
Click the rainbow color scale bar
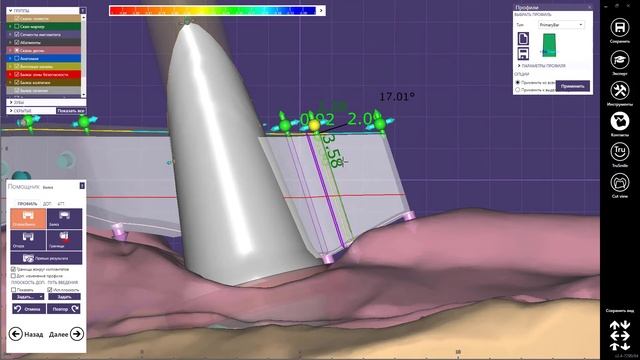click(x=213, y=11)
